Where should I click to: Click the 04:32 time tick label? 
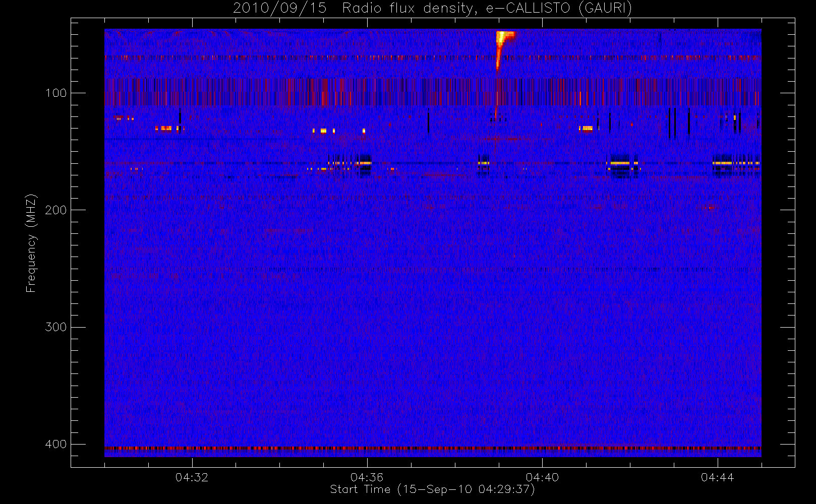(192, 477)
